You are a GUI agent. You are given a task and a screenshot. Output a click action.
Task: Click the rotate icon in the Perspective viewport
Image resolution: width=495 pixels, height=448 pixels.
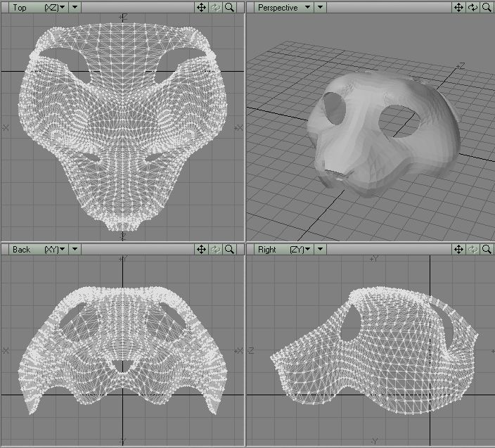[x=472, y=8]
